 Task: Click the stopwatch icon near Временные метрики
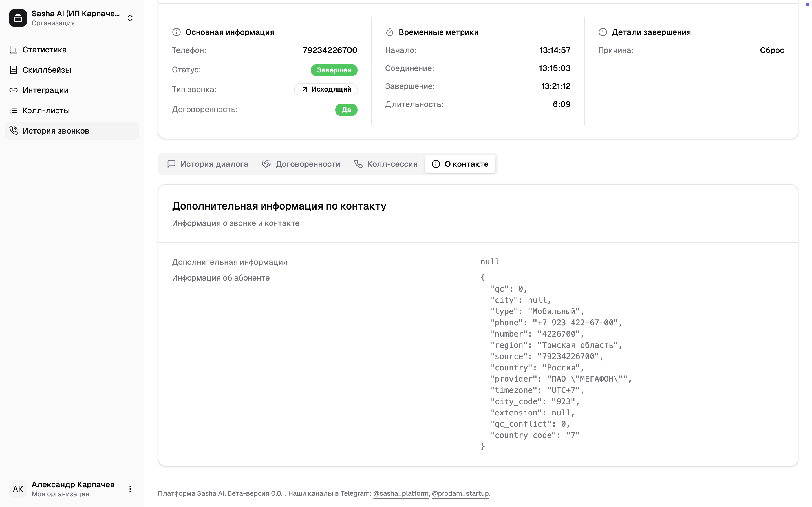389,32
